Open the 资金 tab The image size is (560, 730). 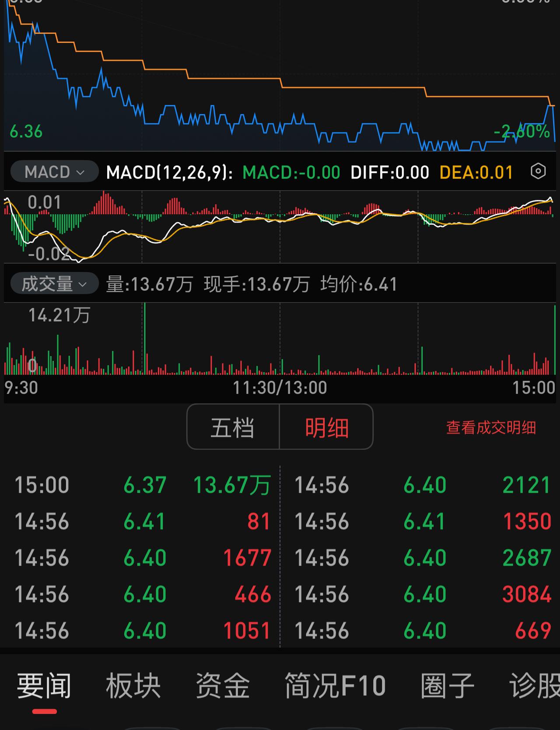[x=223, y=685]
